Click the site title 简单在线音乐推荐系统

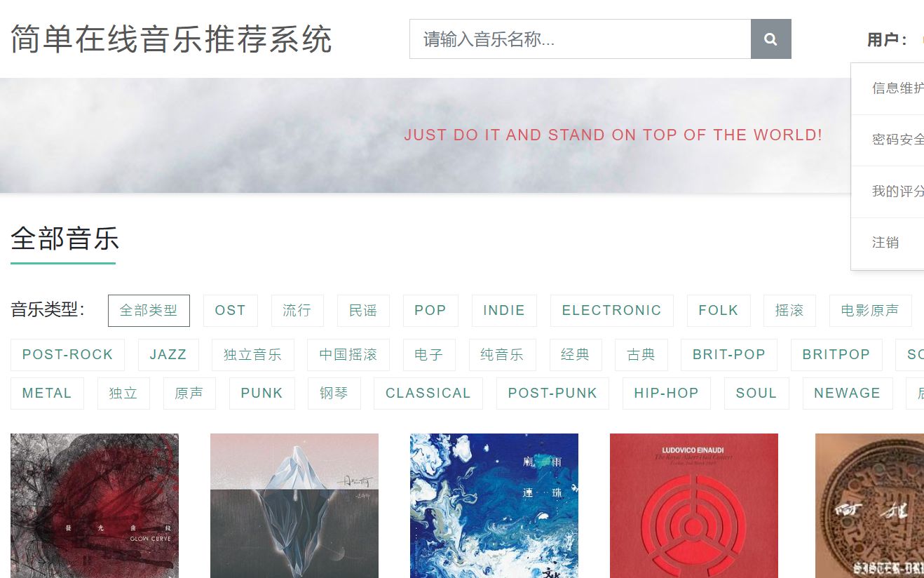(171, 39)
